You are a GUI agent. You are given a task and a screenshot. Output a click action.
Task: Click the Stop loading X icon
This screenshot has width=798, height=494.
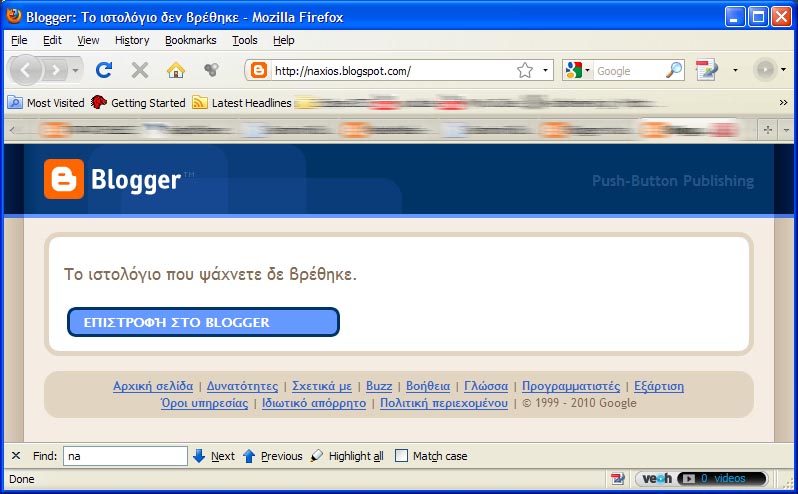click(x=139, y=70)
